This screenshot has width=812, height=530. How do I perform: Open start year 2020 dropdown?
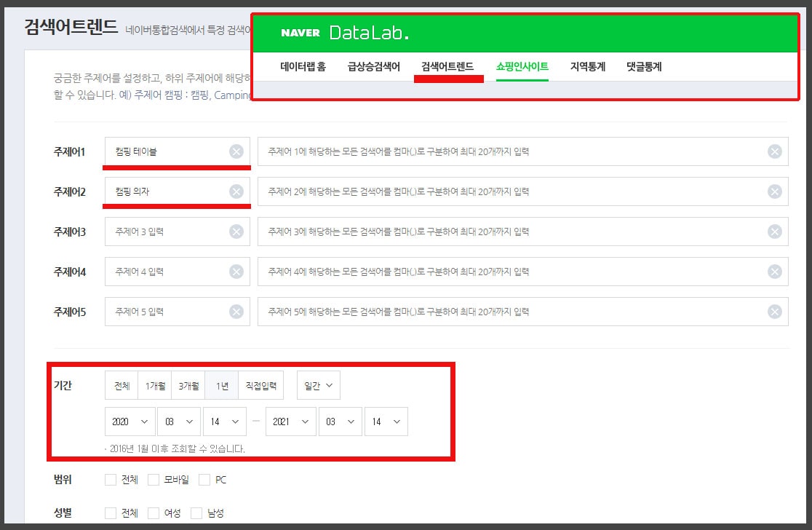coord(130,422)
